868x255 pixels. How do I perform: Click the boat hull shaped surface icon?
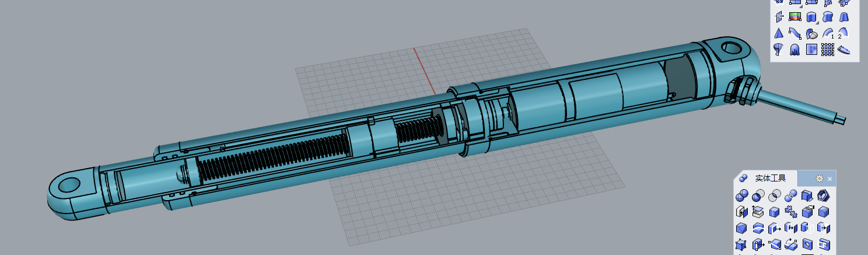coord(844,50)
